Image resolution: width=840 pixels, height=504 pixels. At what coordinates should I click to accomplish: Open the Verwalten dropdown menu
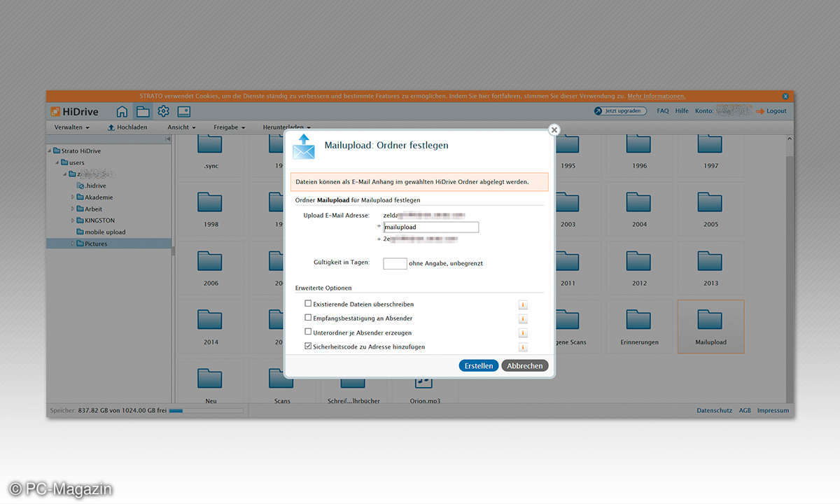coord(71,127)
